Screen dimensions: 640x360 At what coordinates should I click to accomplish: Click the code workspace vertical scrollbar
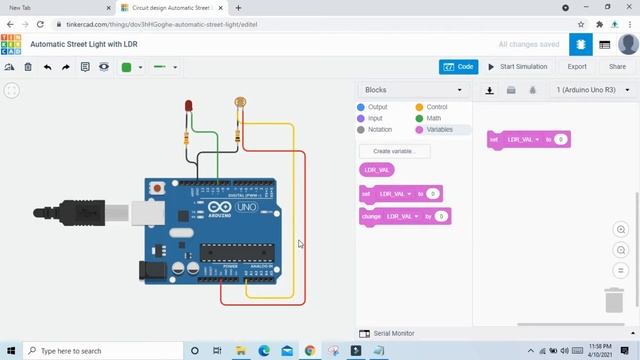[x=637, y=249]
